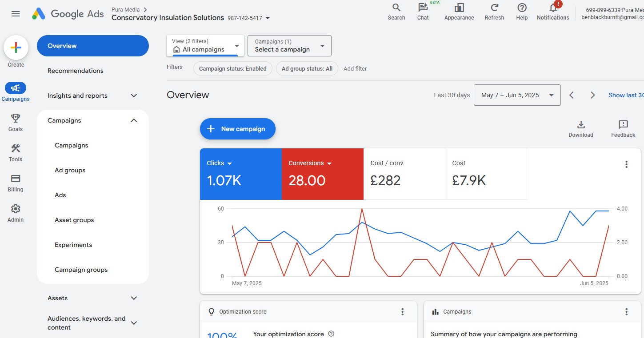
Task: Expand the Select a campaign dropdown
Action: (x=289, y=46)
